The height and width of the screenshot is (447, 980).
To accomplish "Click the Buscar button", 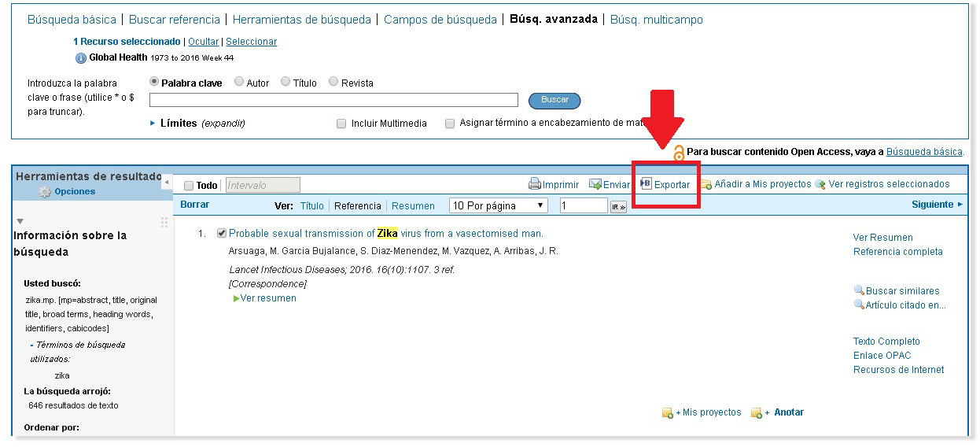I will 554,100.
